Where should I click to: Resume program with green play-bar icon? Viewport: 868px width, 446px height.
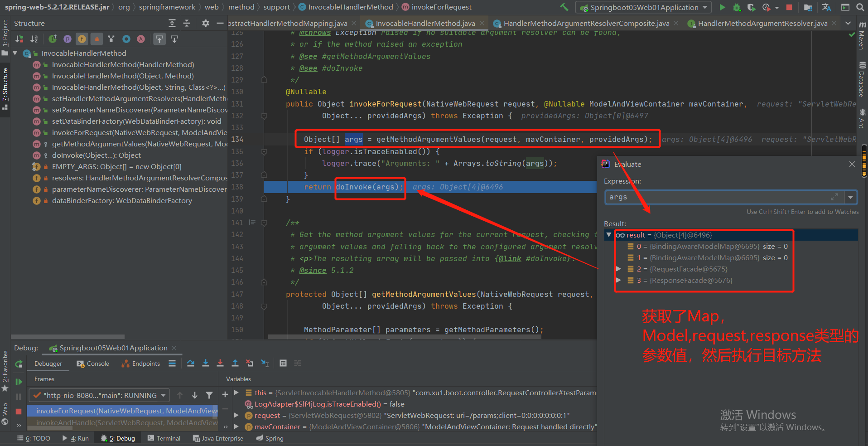(x=19, y=382)
